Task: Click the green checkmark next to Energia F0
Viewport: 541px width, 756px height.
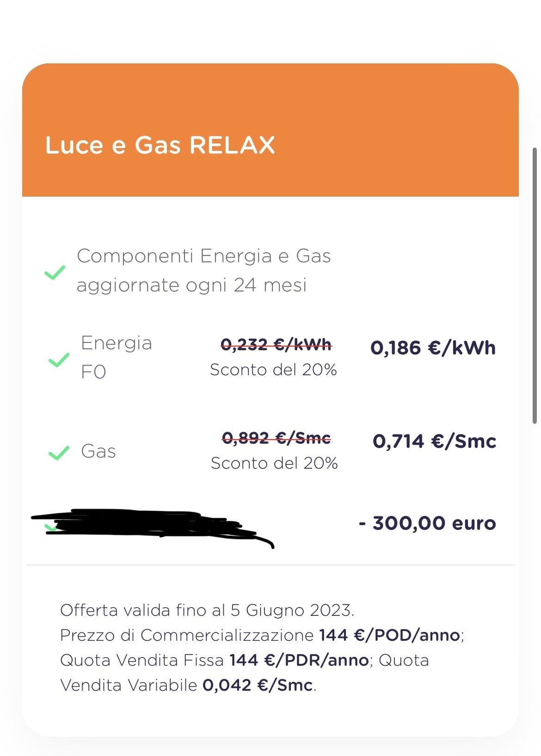Action: (59, 360)
